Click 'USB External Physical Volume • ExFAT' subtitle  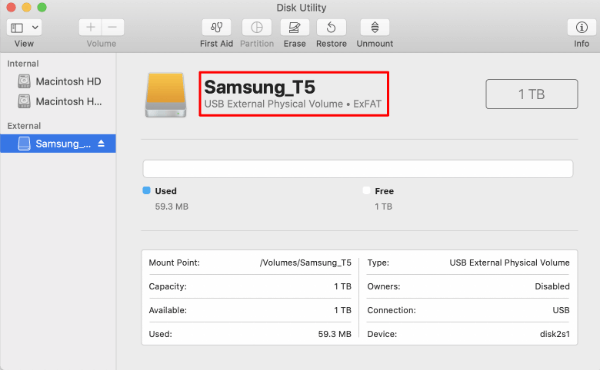pyautogui.click(x=293, y=104)
